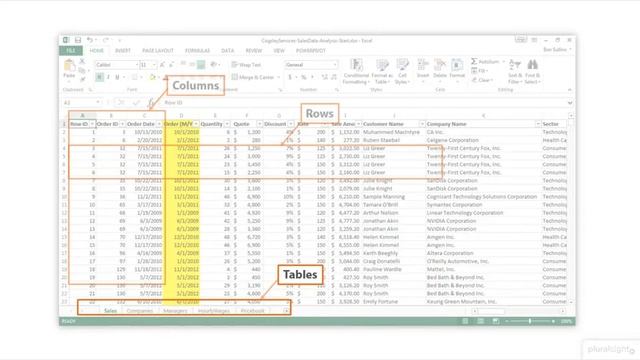Screen dimensions: 640x360
Task: Click Merge & Center
Action: tap(253, 77)
